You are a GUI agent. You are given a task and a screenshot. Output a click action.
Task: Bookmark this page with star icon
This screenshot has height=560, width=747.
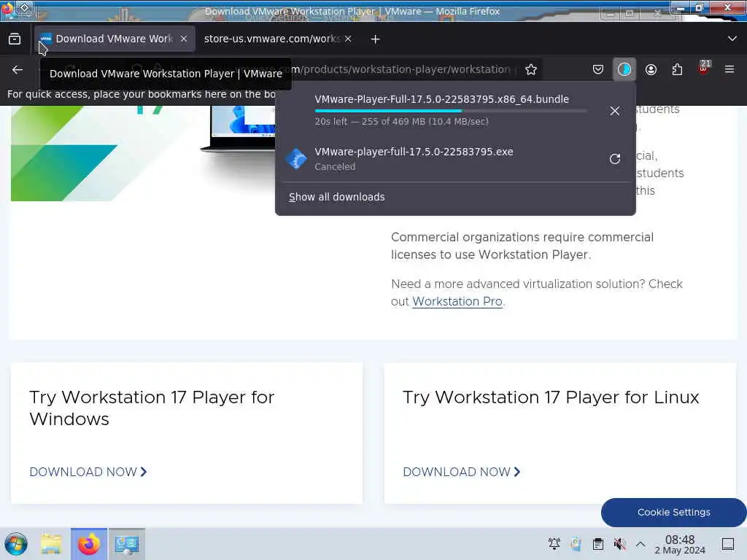pyautogui.click(x=531, y=69)
